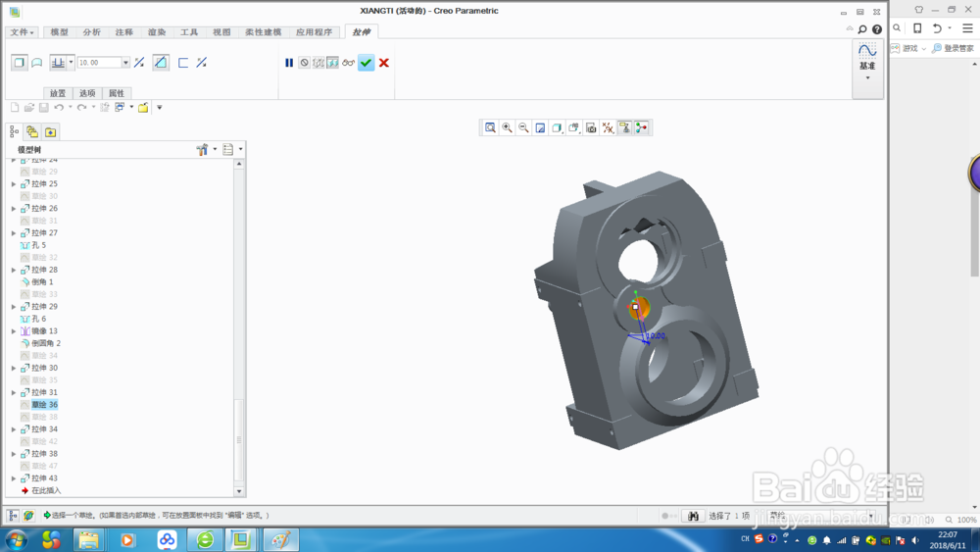Switch to the 模型 ribbon tab
Viewport: 980px width, 552px height.
coord(60,32)
